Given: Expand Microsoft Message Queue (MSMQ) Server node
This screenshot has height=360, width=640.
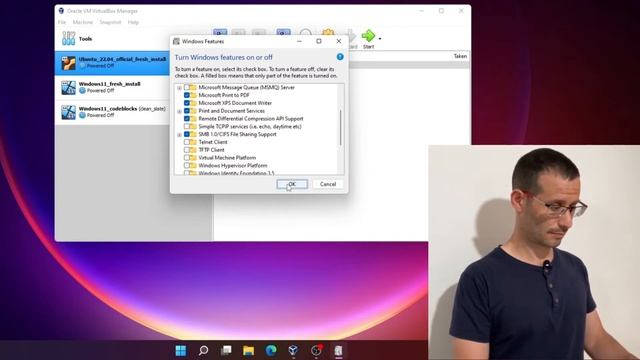Looking at the screenshot, I should pos(179,88).
